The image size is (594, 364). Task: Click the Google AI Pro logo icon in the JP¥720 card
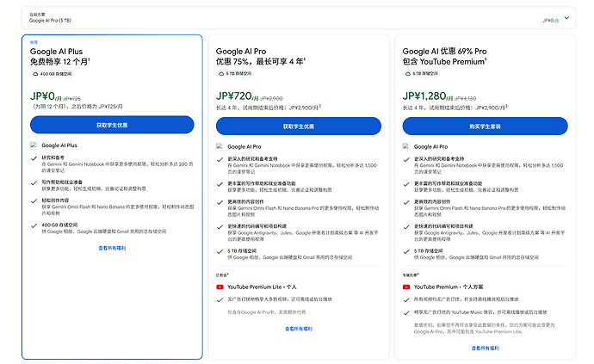point(220,146)
